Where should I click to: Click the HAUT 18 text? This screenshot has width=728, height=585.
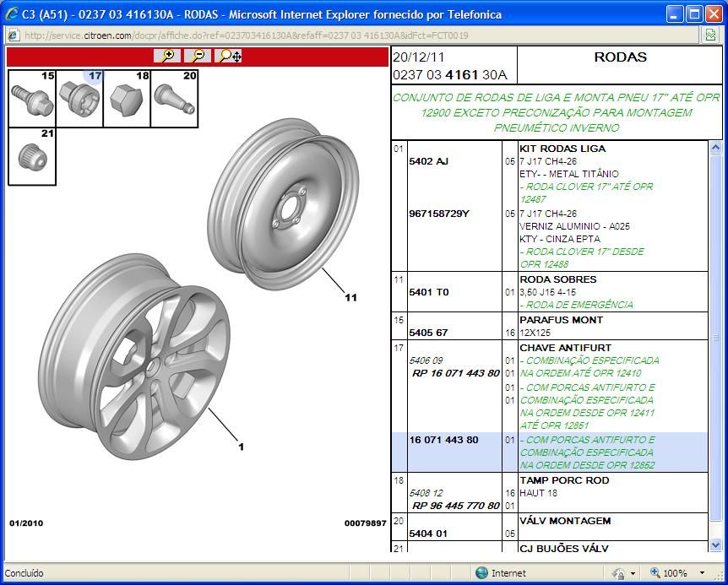click(539, 493)
